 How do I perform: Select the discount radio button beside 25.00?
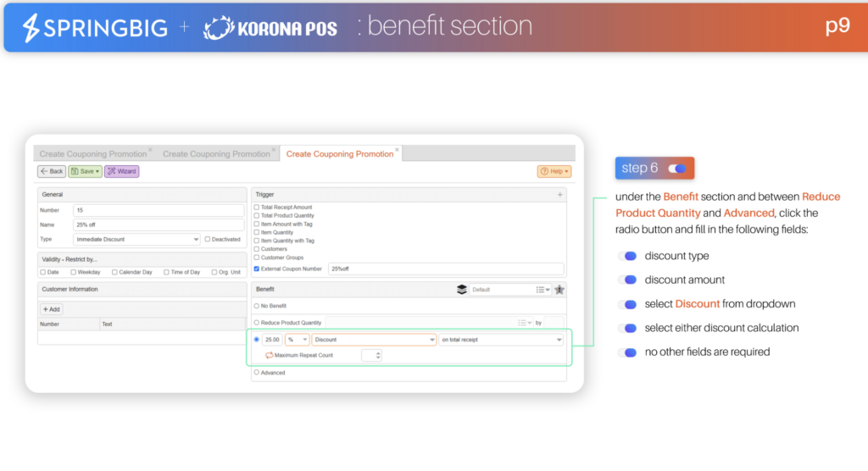tap(256, 340)
